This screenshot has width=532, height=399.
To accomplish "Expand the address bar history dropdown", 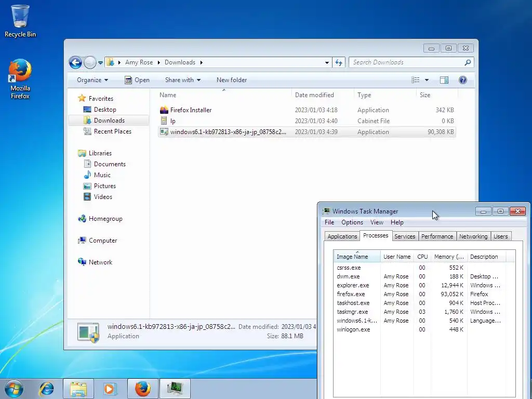I will [327, 62].
